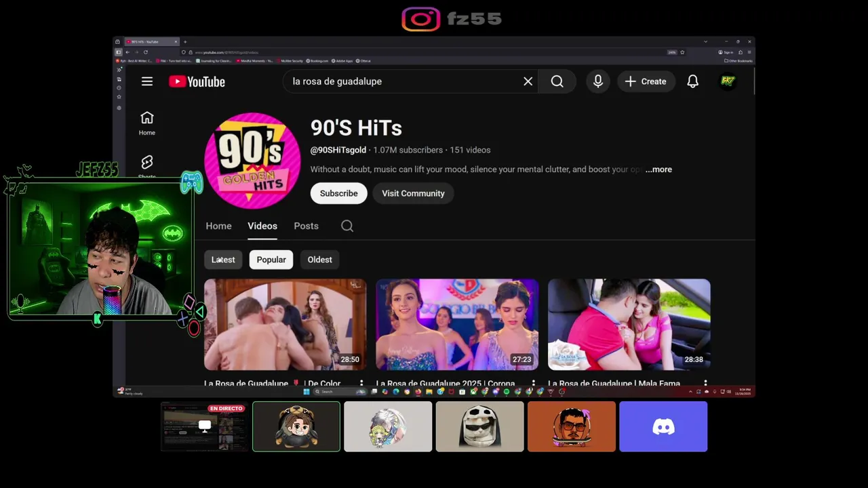The width and height of the screenshot is (868, 488).
Task: Open the notifications bell
Action: [x=692, y=81]
